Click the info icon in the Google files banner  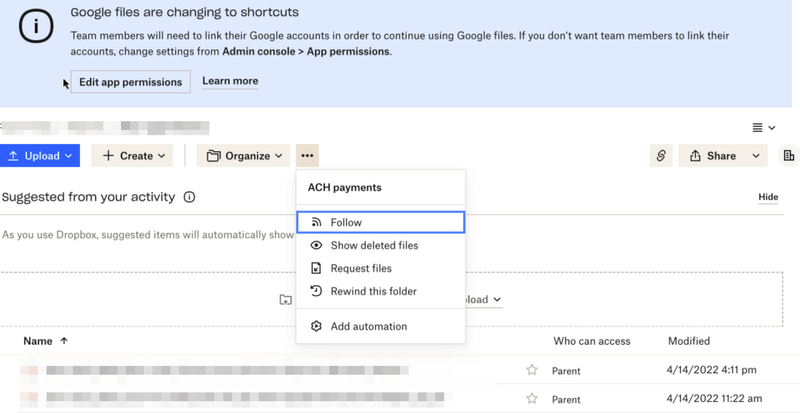pyautogui.click(x=37, y=27)
